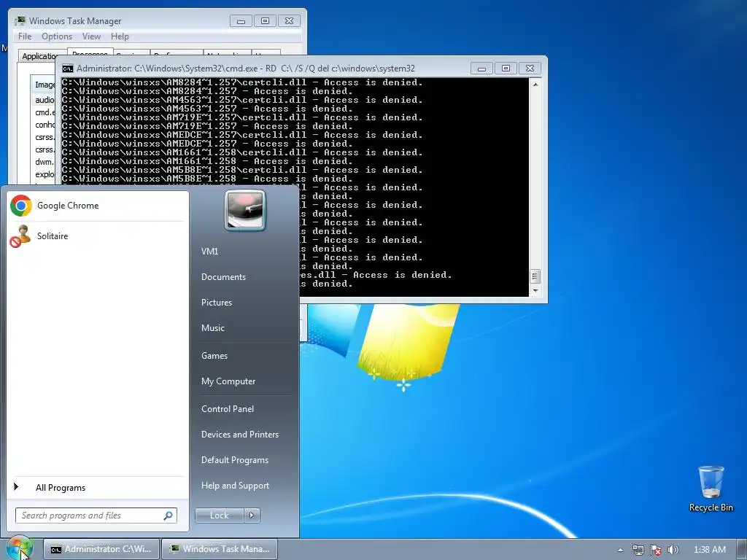The image size is (747, 560).
Task: Maximize the cmd window
Action: (506, 69)
